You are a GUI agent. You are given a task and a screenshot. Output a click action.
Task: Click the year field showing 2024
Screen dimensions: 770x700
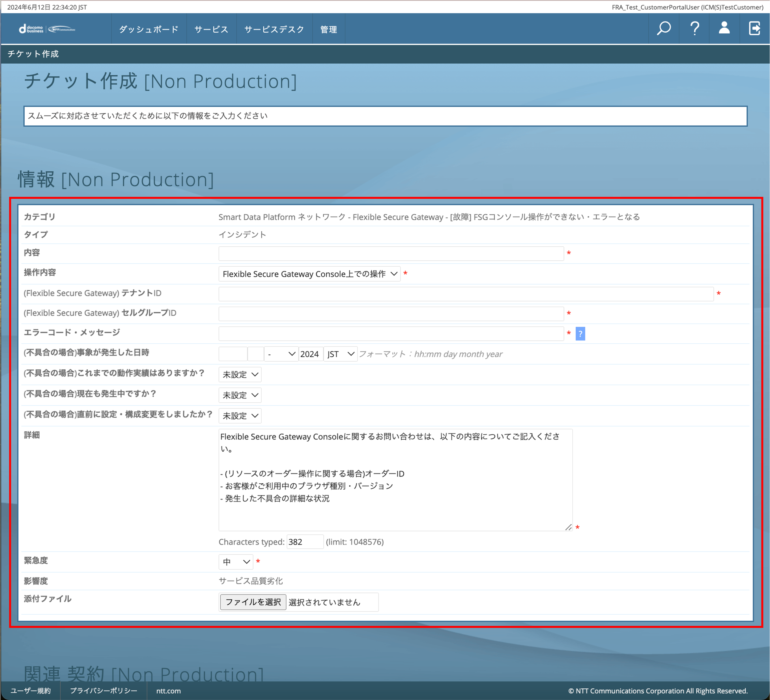click(311, 354)
